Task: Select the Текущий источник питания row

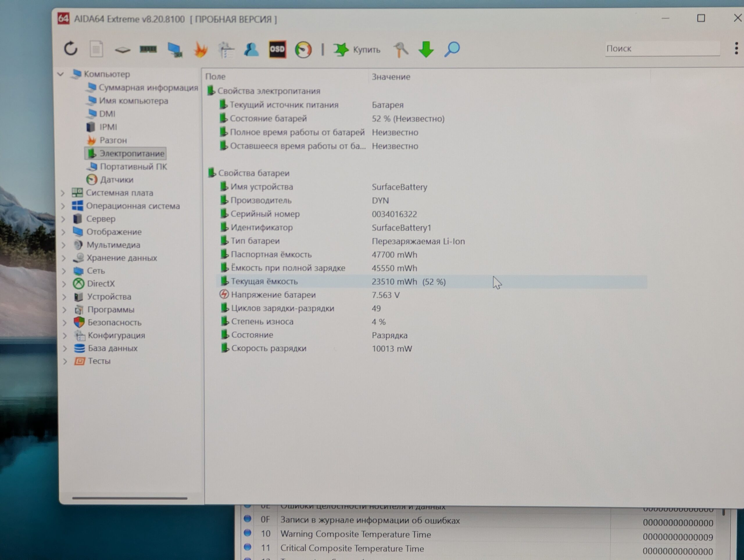Action: point(432,105)
